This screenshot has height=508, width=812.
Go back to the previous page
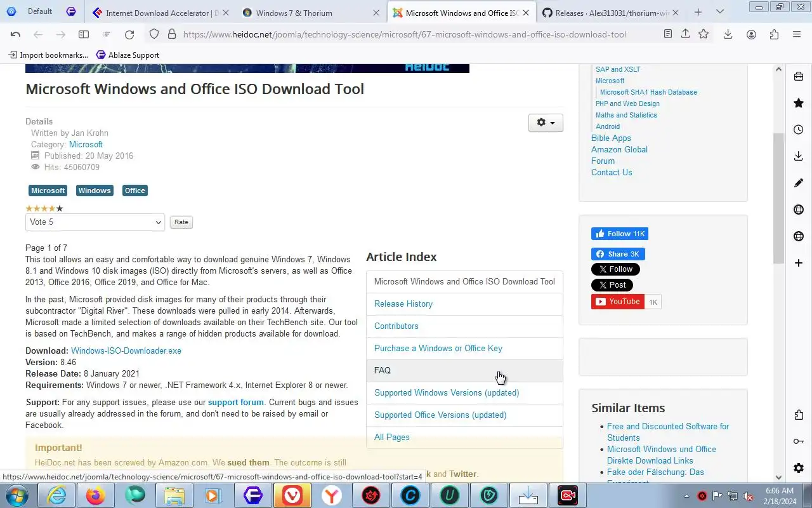pos(38,34)
